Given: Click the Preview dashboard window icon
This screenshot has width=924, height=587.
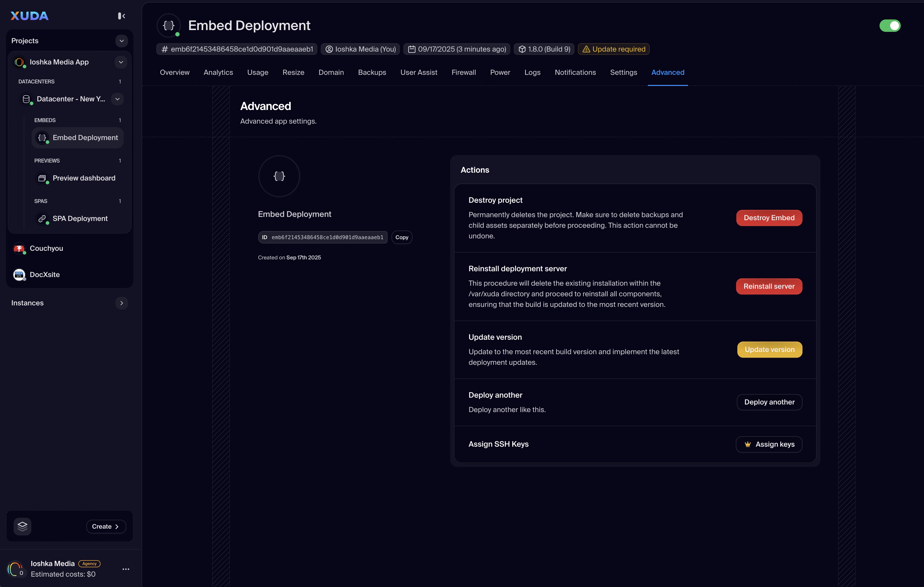Looking at the screenshot, I should point(42,178).
